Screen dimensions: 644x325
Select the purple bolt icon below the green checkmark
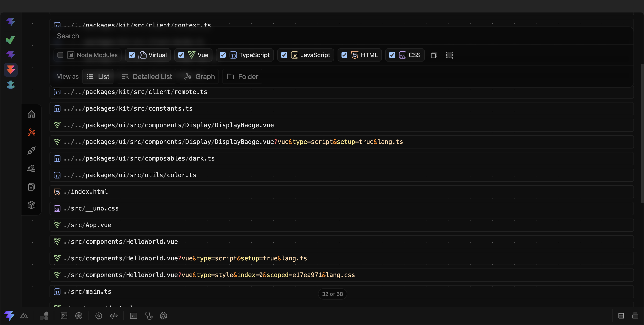pos(11,55)
